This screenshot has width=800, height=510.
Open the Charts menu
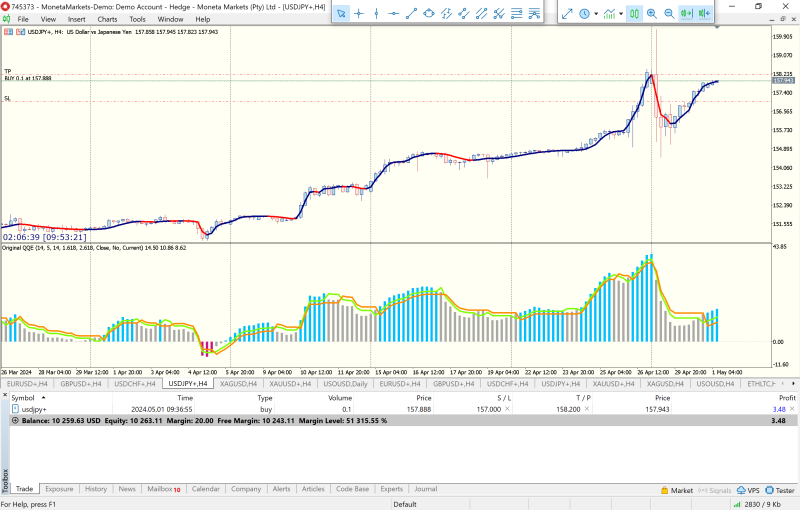(107, 19)
